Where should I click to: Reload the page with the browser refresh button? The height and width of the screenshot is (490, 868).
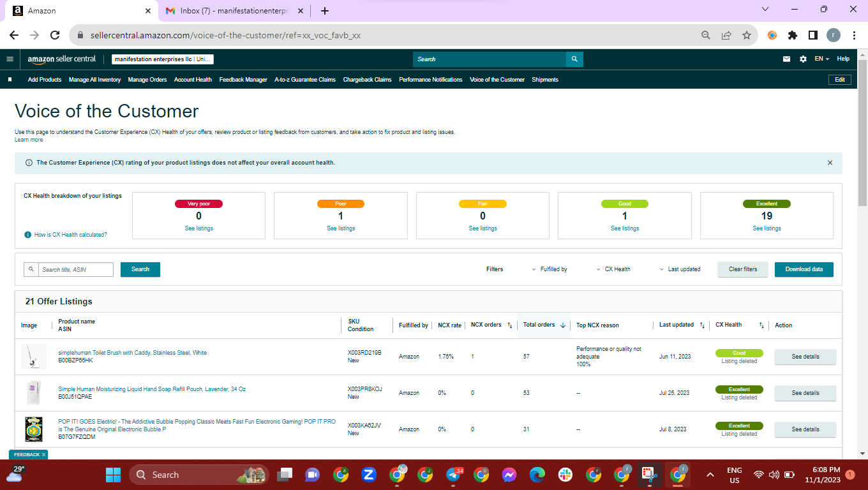pyautogui.click(x=55, y=35)
